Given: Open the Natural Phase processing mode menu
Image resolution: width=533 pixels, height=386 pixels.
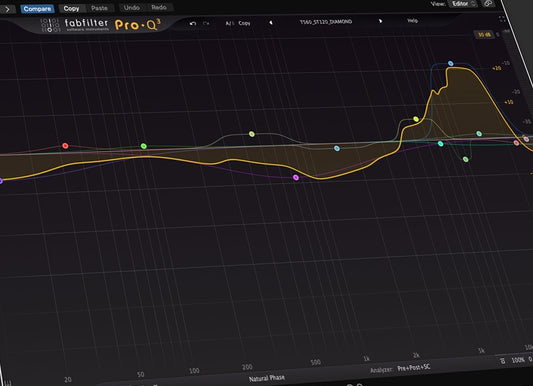Looking at the screenshot, I should [x=267, y=378].
